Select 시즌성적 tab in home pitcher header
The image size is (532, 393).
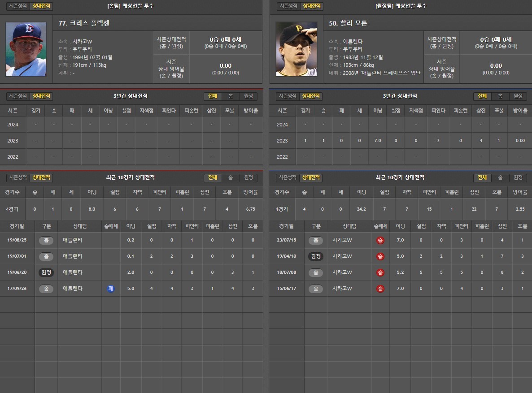click(18, 6)
